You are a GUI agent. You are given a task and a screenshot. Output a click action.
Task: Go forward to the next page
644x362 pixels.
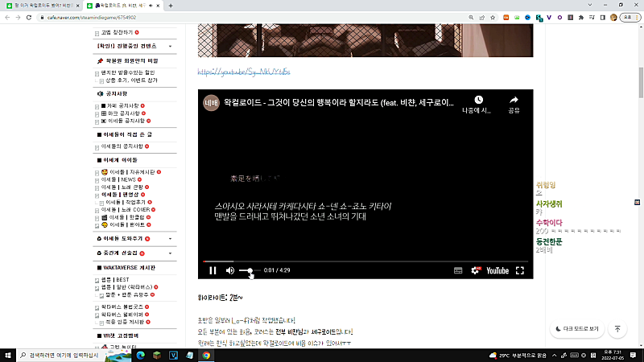18,18
